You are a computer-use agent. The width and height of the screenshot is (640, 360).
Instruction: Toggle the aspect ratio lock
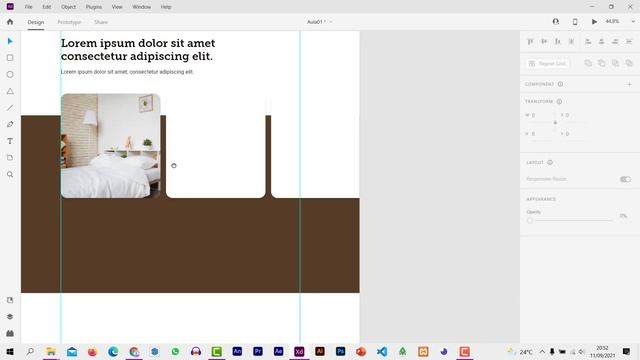555,123
